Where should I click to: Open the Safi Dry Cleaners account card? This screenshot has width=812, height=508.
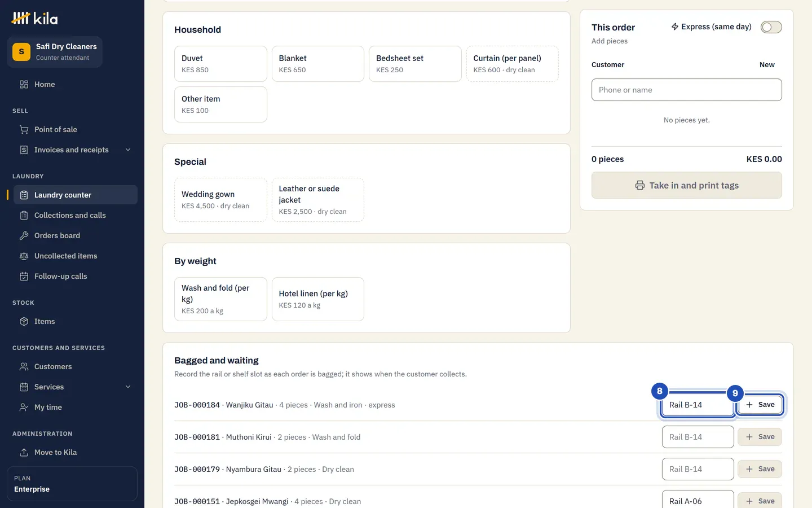click(55, 52)
